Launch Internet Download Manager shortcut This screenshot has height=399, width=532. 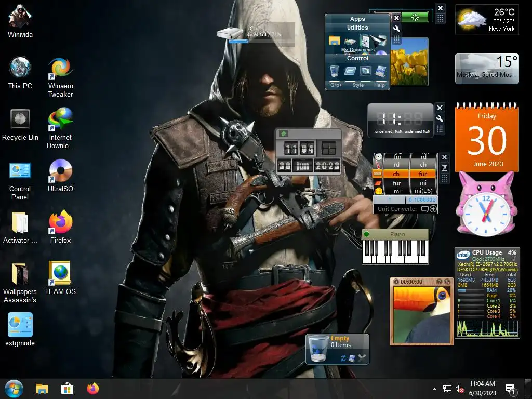[x=60, y=128]
